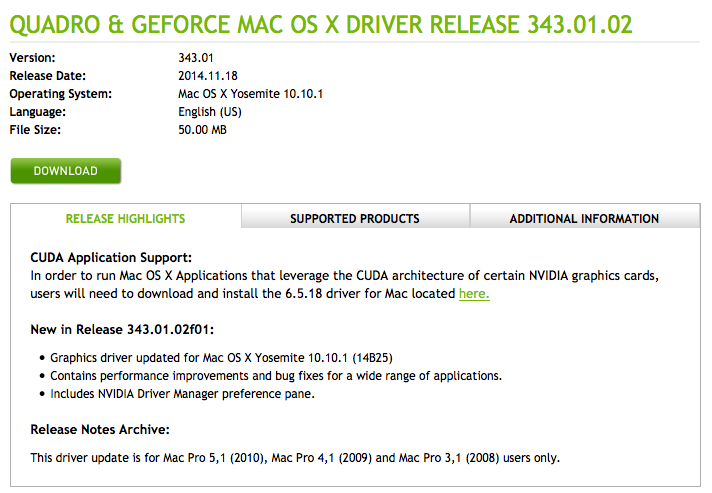Click the 'File Size:' field label
The width and height of the screenshot is (712, 493).
tap(35, 130)
